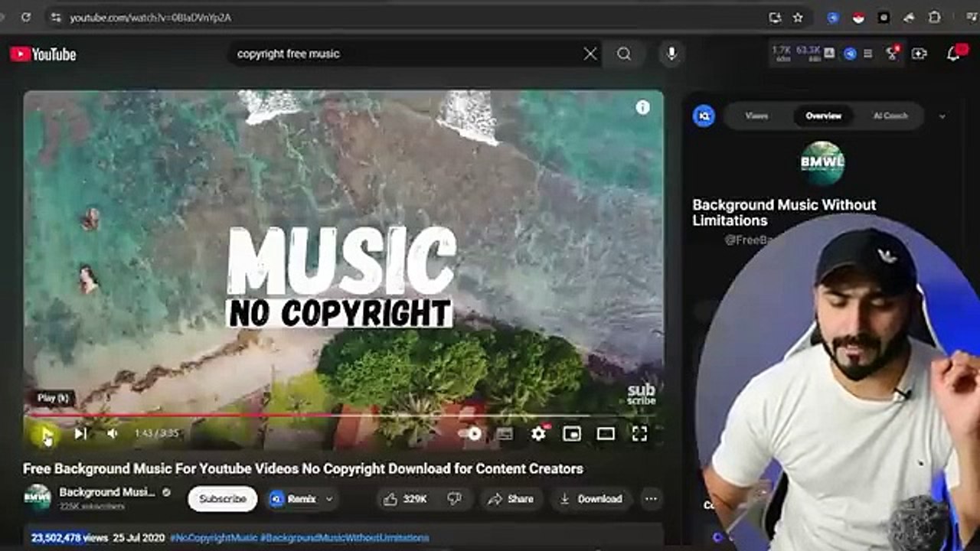The width and height of the screenshot is (980, 551).
Task: Click the side panel extension logo icon
Action: click(x=704, y=116)
